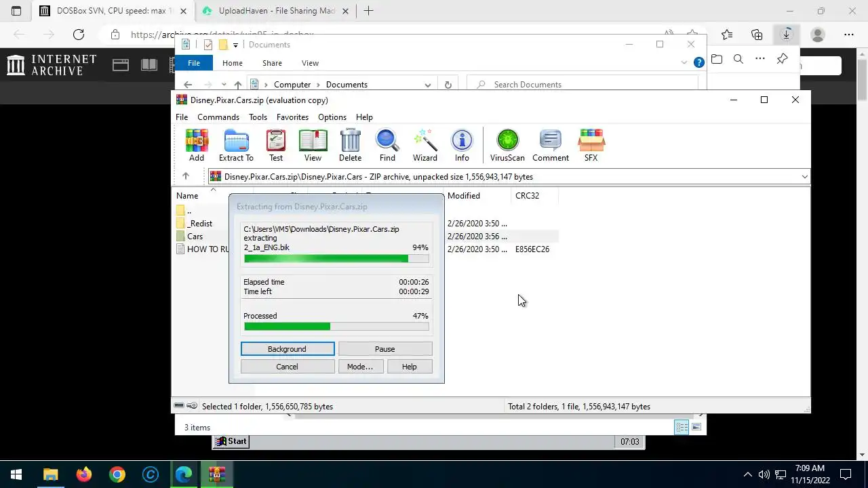Click the Delete trash bin icon

350,145
